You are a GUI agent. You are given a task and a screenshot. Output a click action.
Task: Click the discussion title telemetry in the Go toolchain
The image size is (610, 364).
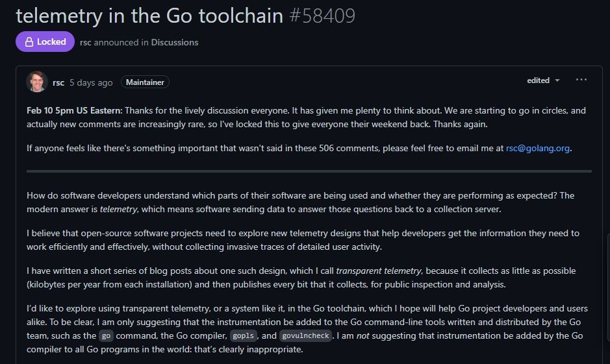pos(149,15)
